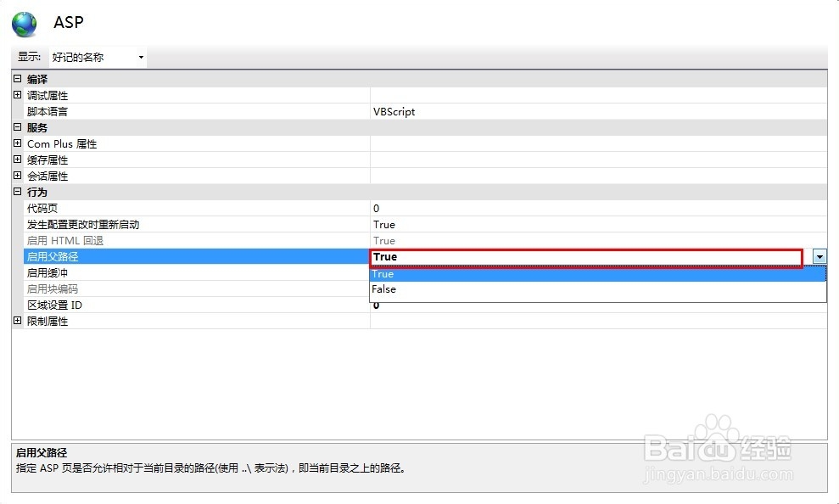Expand the 限制属性 node
Image resolution: width=839 pixels, height=504 pixels.
pyautogui.click(x=17, y=321)
